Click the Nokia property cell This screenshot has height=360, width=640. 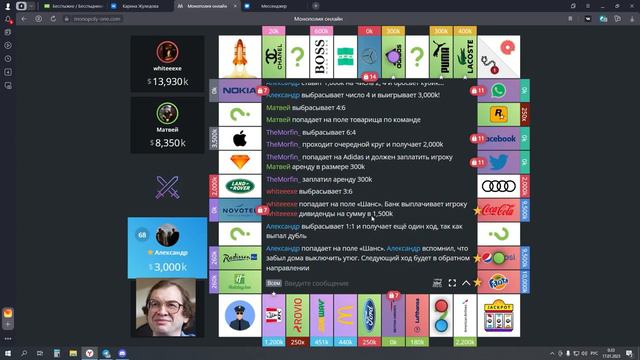(240, 90)
